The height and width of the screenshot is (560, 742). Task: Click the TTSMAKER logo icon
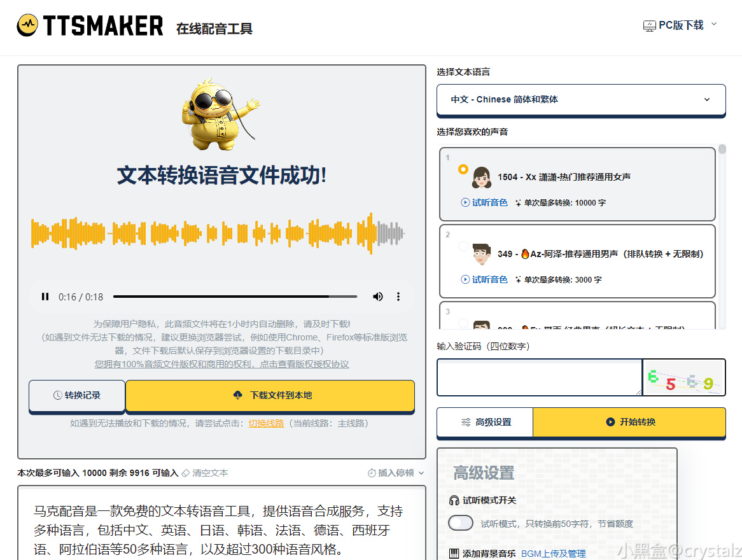(27, 25)
